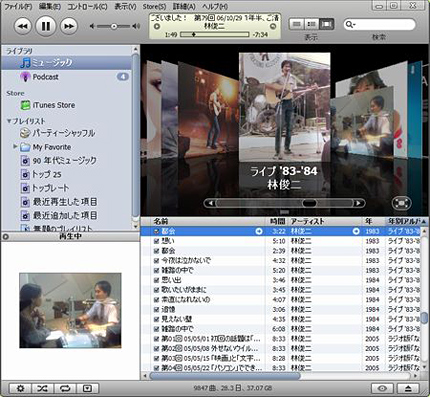
Task: Select the My Favorite folder
Action: pyautogui.click(x=66, y=147)
